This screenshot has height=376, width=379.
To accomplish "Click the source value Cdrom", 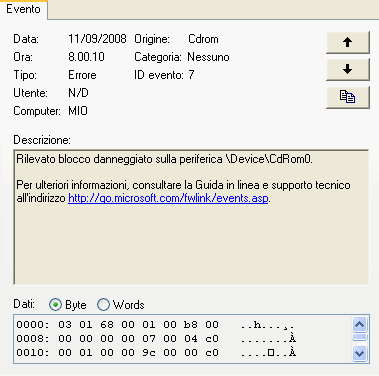I will [x=203, y=39].
